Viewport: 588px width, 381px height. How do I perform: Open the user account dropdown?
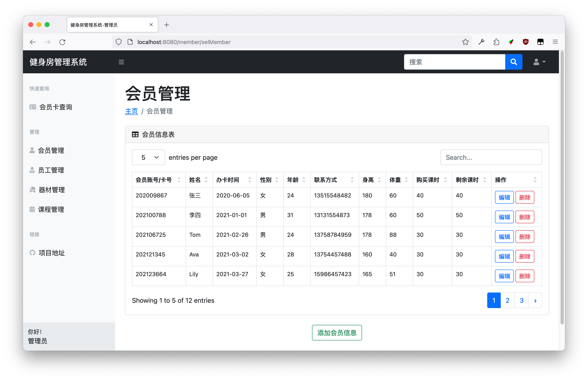(539, 62)
